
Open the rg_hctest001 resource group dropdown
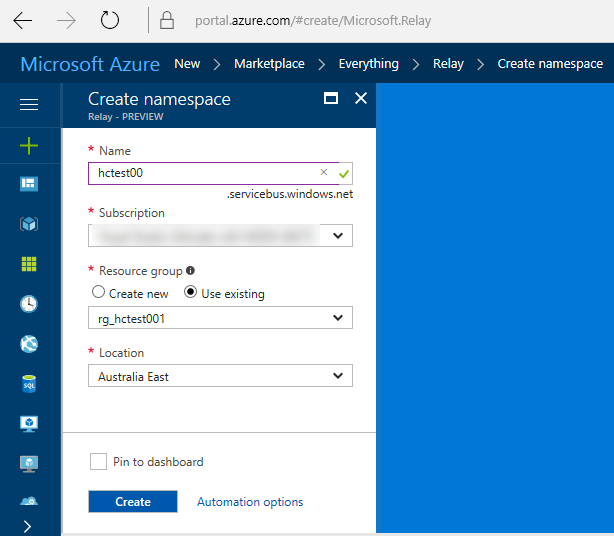point(220,318)
